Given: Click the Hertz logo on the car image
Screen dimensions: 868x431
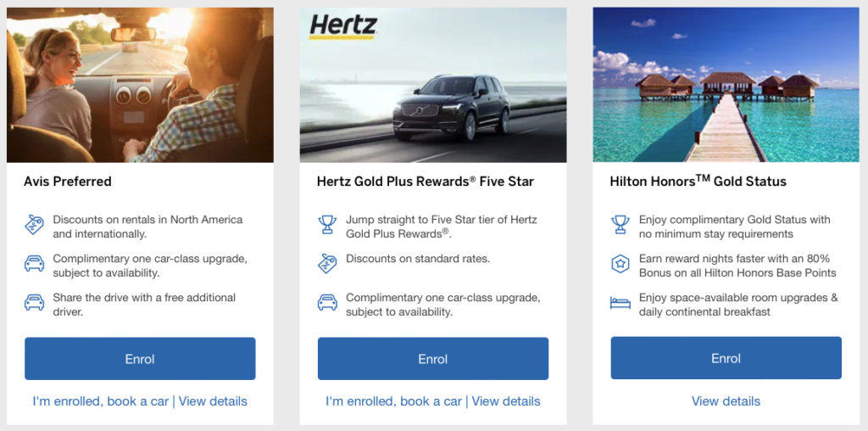Looking at the screenshot, I should pyautogui.click(x=342, y=26).
